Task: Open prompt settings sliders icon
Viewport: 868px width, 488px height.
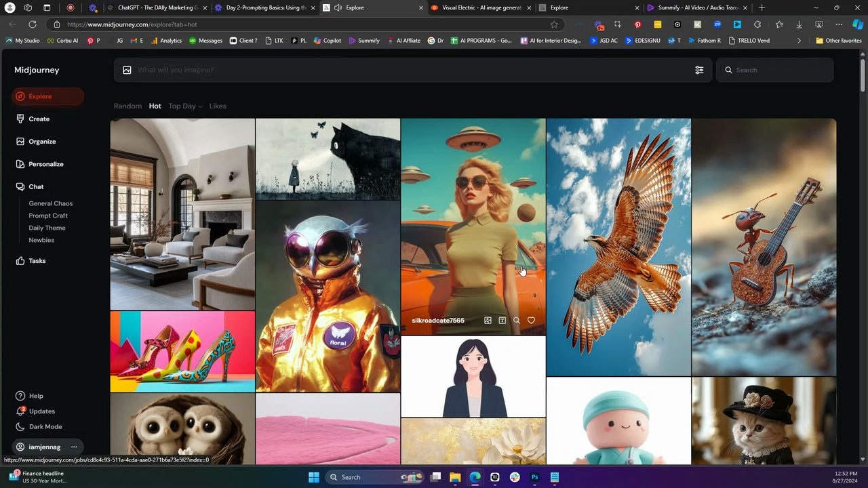Action: point(699,70)
